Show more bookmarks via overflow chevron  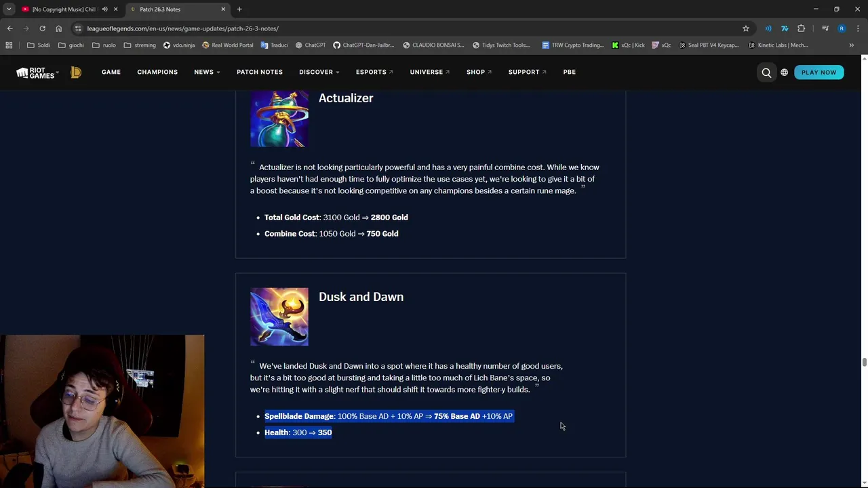click(x=852, y=45)
